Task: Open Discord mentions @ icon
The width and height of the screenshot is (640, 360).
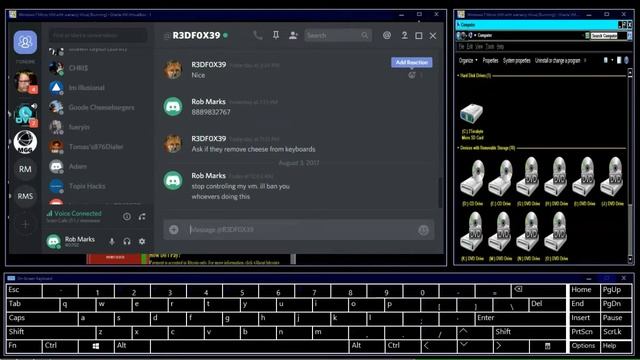Action: tap(387, 36)
